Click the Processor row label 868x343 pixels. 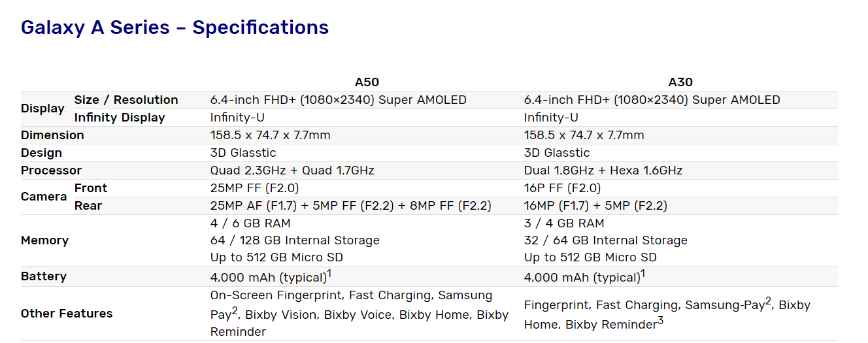(51, 171)
